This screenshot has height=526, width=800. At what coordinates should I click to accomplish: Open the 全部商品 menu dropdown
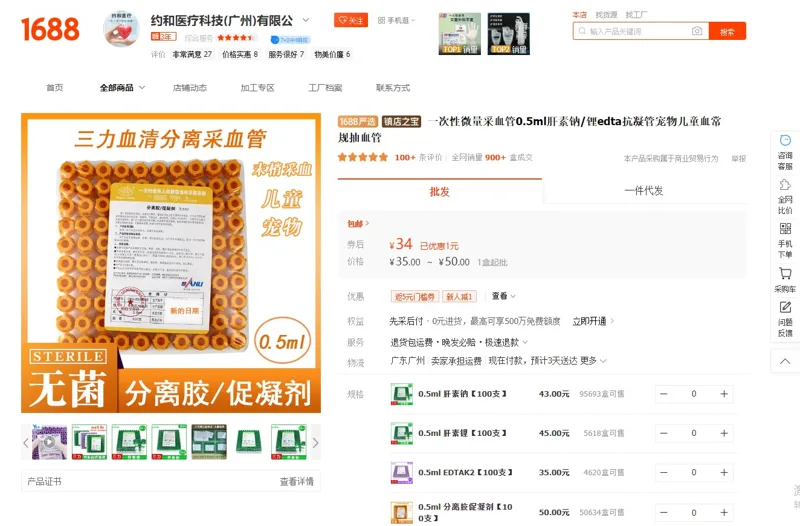[x=122, y=88]
